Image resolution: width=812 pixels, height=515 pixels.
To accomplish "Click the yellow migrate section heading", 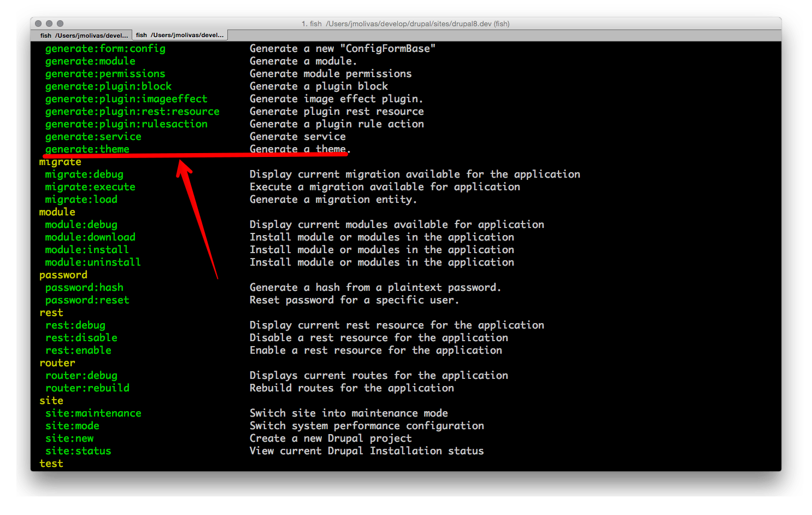I will pos(60,162).
